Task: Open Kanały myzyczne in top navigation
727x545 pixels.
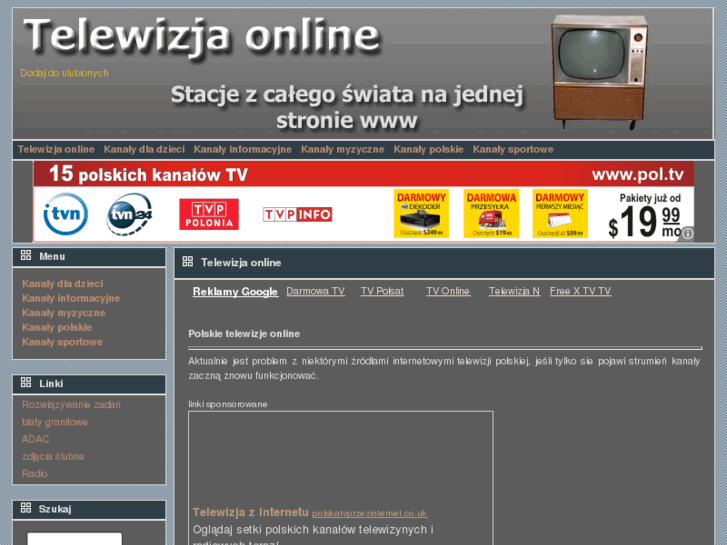Action: pos(343,149)
